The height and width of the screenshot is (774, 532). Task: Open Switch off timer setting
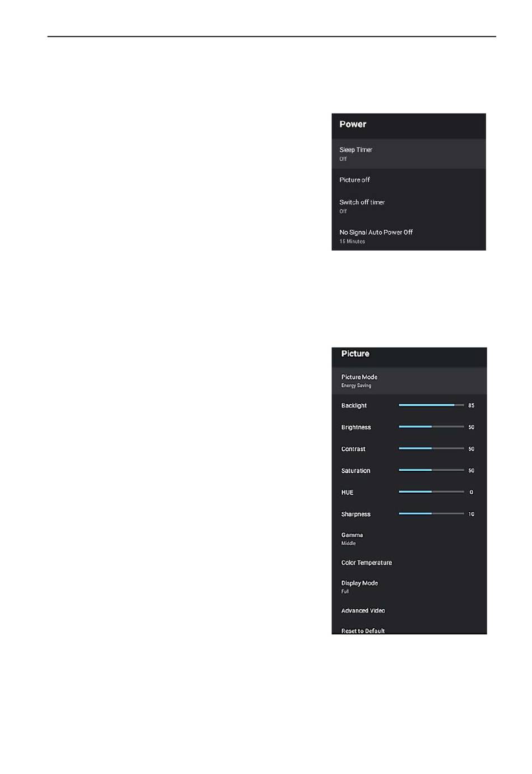pyautogui.click(x=408, y=206)
